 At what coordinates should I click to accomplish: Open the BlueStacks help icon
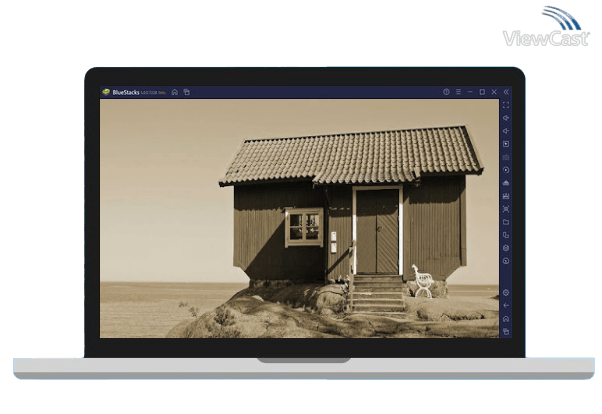point(446,92)
